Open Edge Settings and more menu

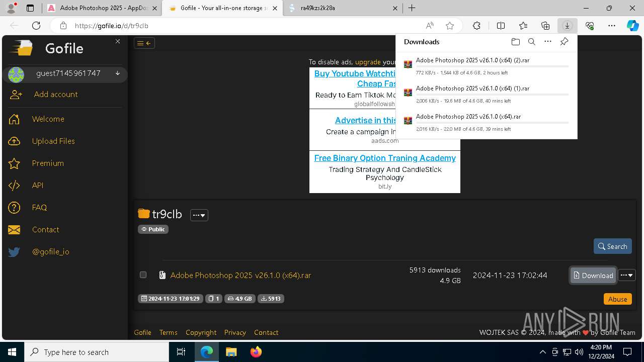click(612, 26)
